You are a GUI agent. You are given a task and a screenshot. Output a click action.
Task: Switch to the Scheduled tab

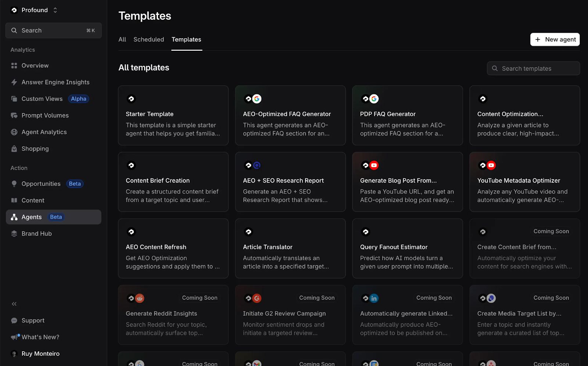148,39
